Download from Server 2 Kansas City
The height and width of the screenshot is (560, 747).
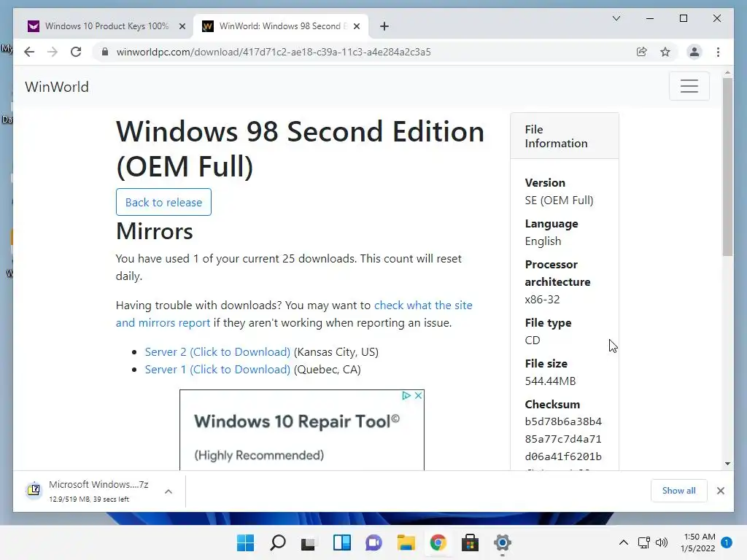tap(217, 352)
